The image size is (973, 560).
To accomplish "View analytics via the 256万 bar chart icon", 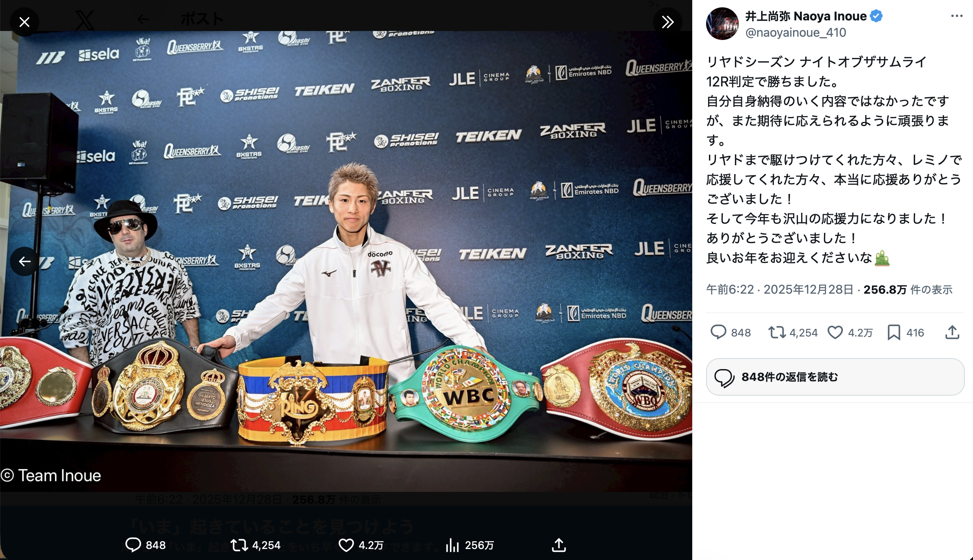I will (x=452, y=545).
